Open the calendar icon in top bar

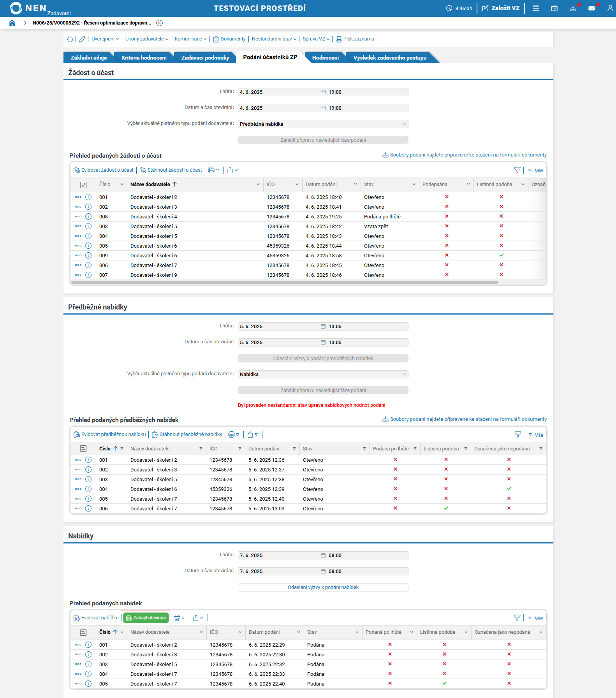tap(554, 8)
